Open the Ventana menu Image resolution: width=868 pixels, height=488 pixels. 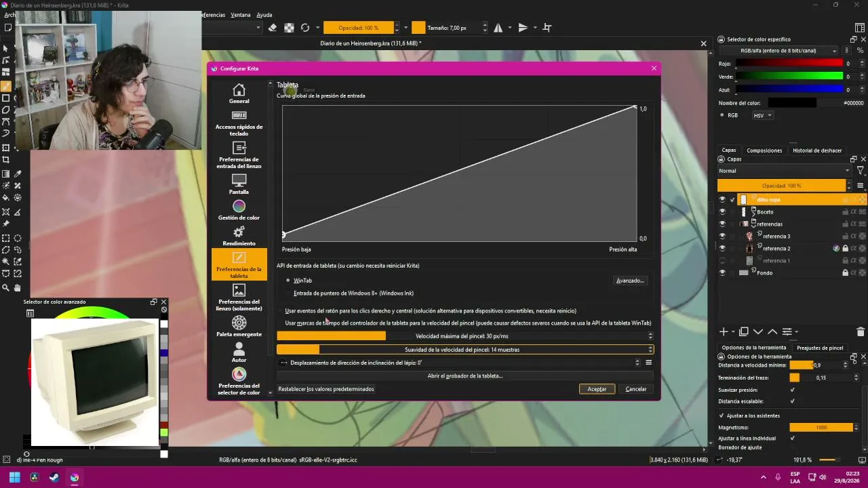click(x=241, y=15)
